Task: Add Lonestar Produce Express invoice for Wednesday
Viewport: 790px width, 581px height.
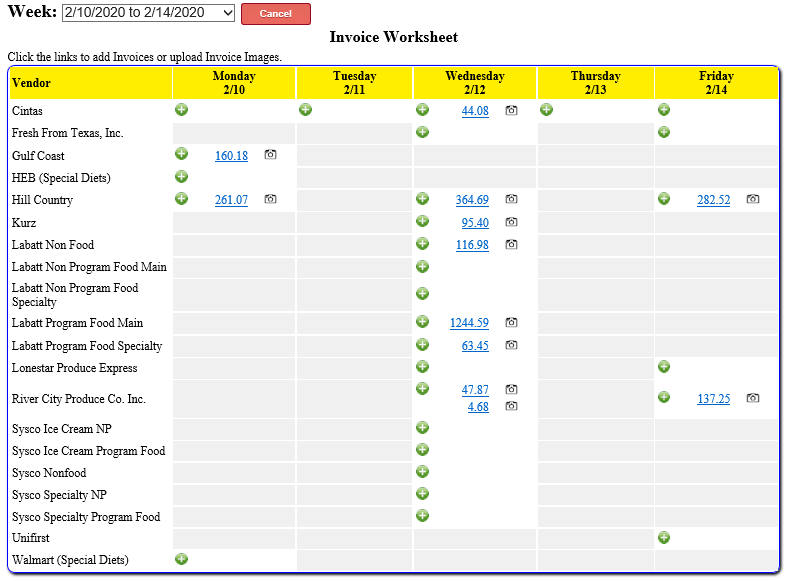Action: (x=422, y=366)
